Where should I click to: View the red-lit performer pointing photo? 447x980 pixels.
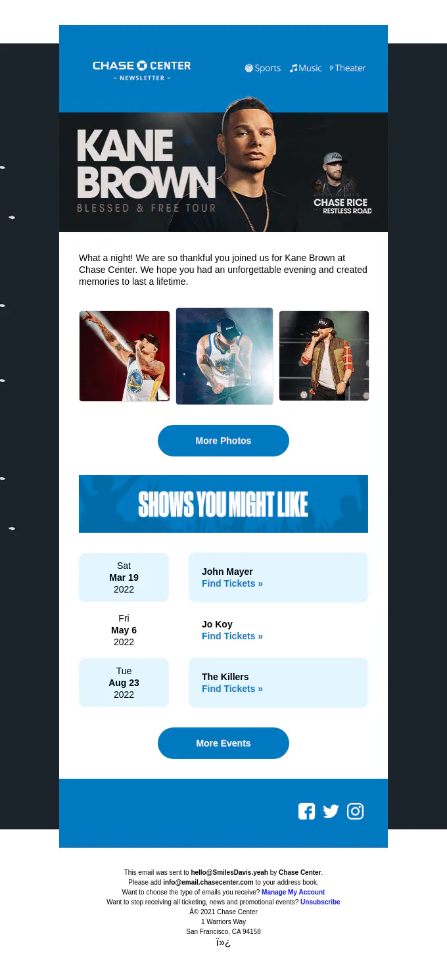click(x=125, y=356)
